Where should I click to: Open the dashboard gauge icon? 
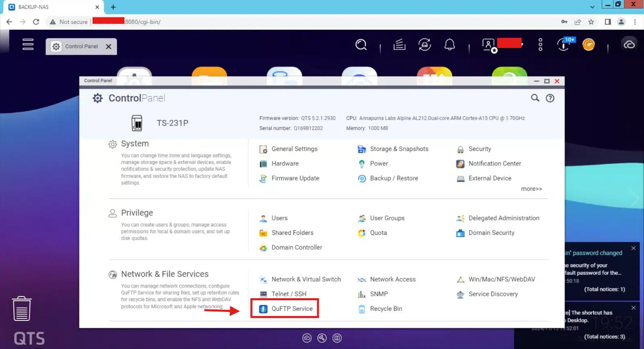(588, 44)
